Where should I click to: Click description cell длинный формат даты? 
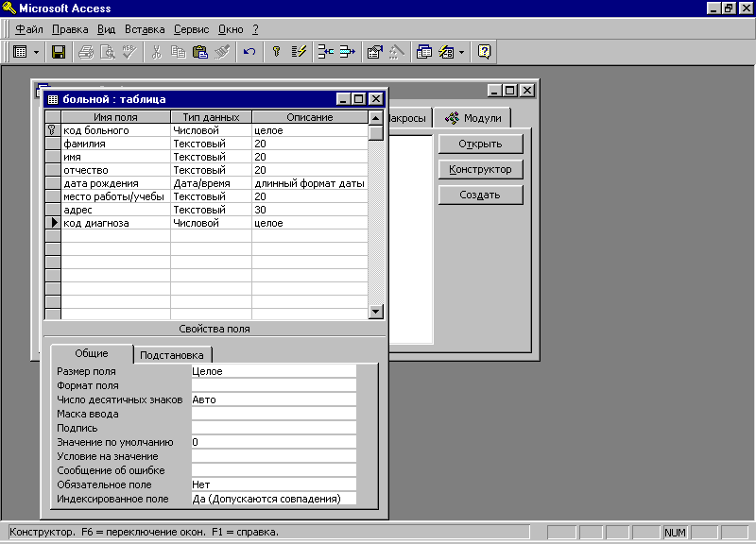pos(310,183)
